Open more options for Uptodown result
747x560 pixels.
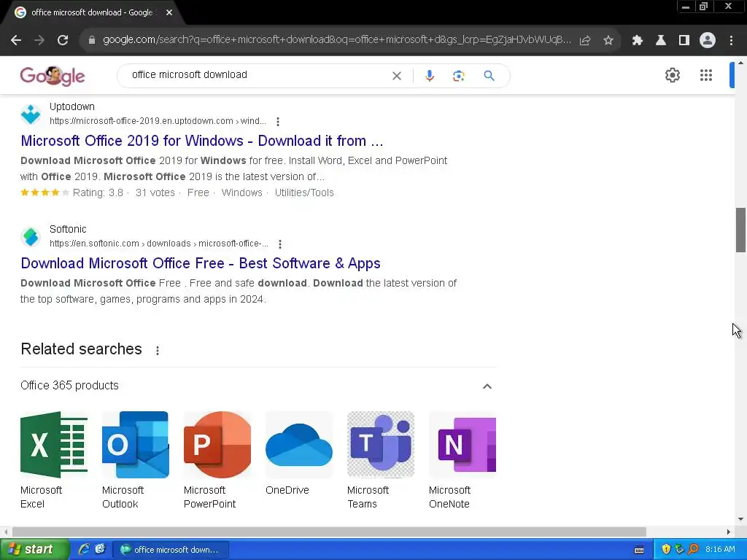coord(278,122)
